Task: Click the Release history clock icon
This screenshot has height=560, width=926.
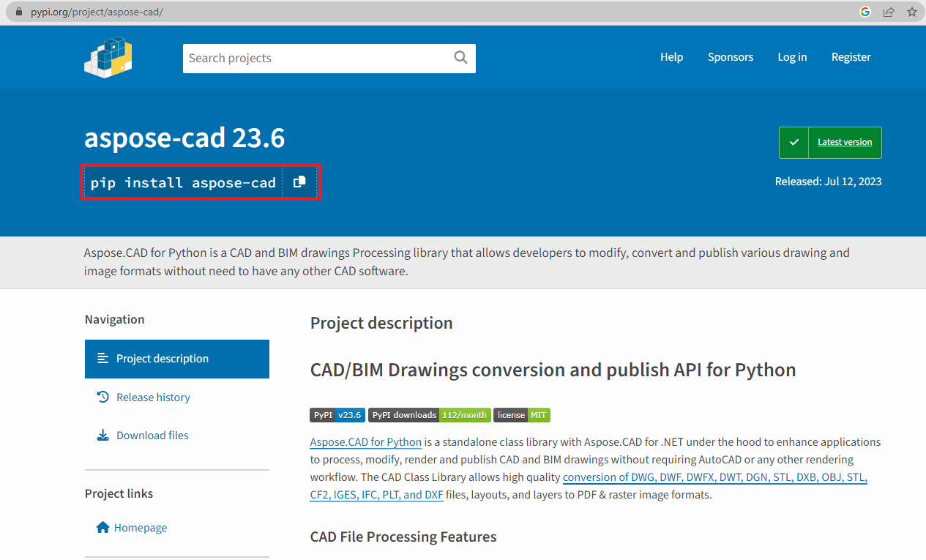Action: point(102,397)
